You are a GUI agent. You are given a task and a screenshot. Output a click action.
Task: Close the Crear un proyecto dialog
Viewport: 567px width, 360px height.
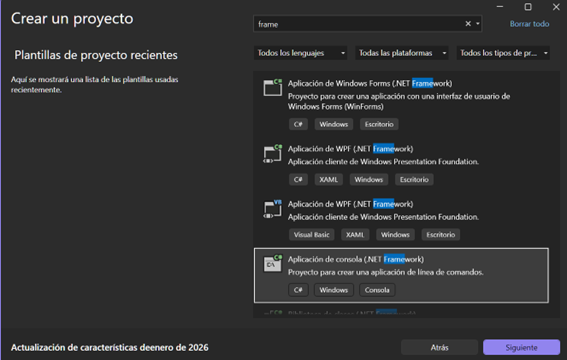point(556,7)
